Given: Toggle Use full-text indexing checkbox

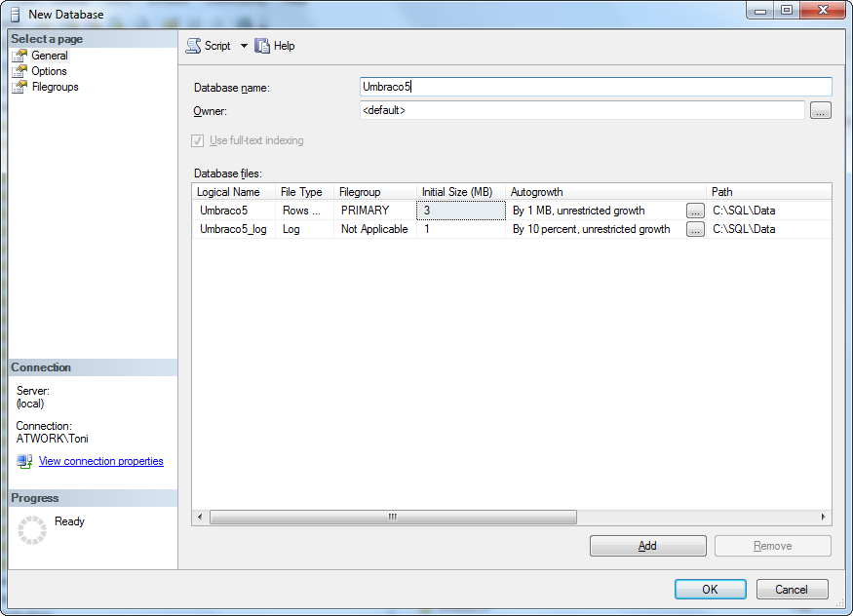Looking at the screenshot, I should coord(198,140).
